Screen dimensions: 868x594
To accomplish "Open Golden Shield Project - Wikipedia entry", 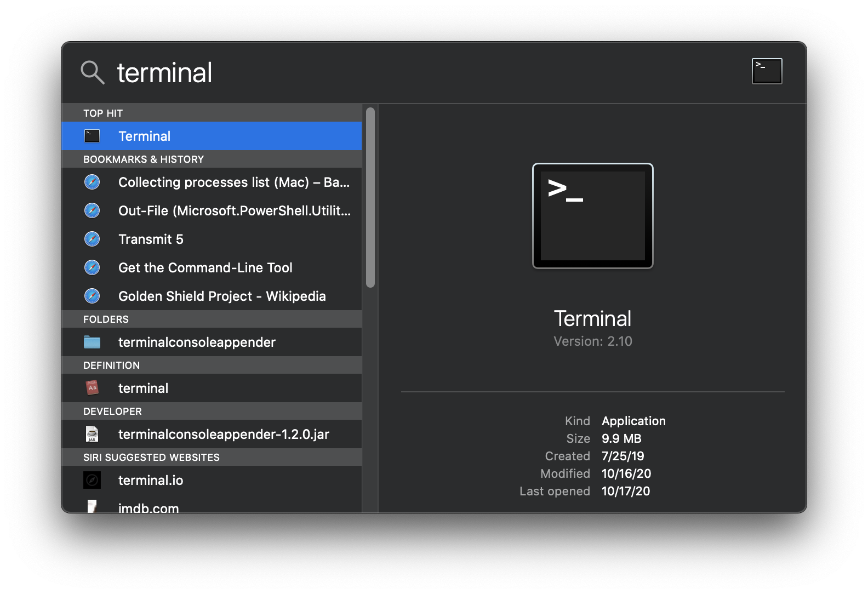I will (x=212, y=296).
